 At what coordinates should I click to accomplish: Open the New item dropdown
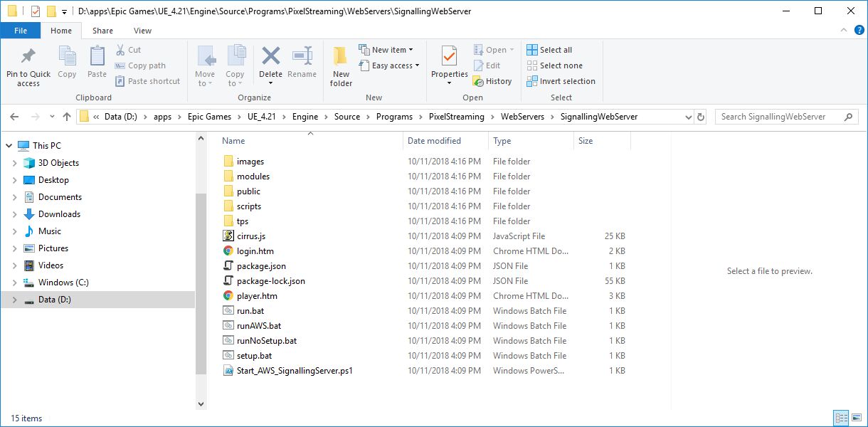tap(388, 49)
